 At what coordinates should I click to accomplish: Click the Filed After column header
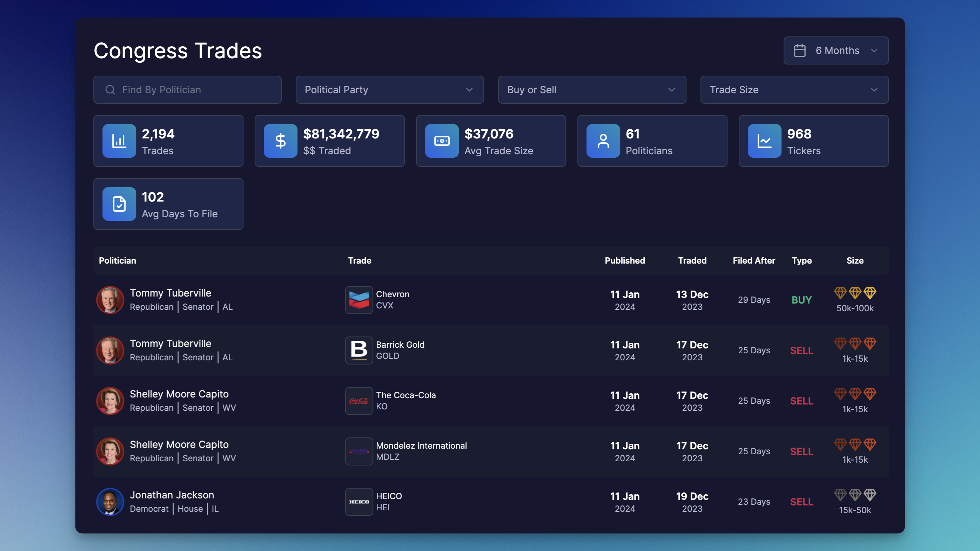(x=754, y=260)
